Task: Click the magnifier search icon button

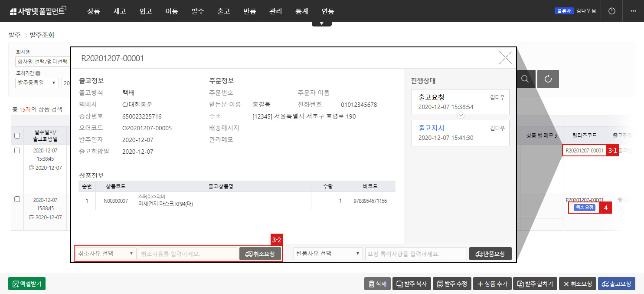Action: click(x=525, y=79)
